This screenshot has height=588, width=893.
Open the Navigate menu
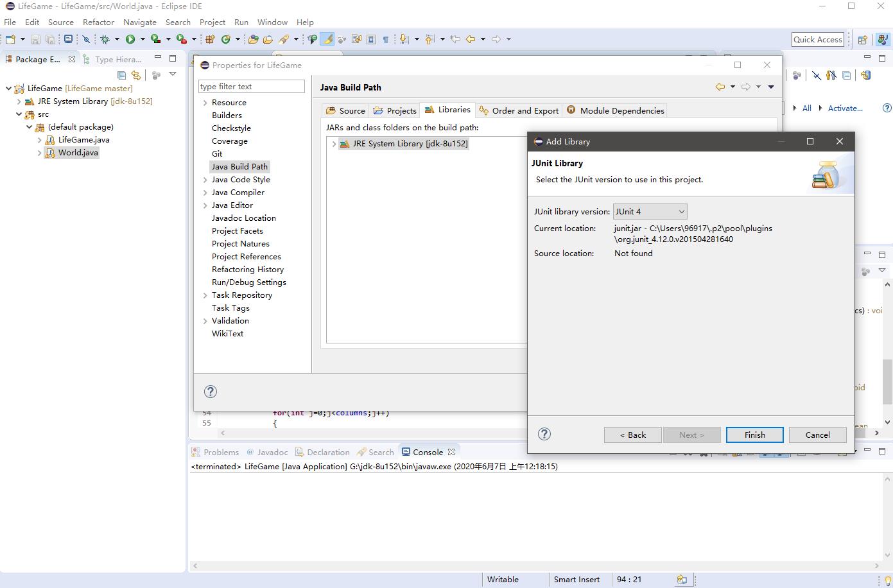point(140,22)
